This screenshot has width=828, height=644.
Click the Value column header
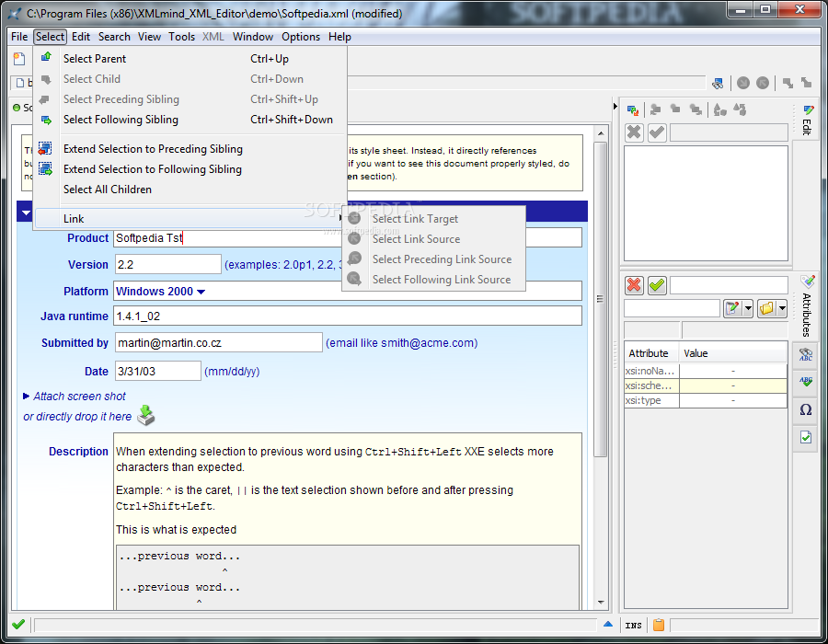tap(733, 353)
